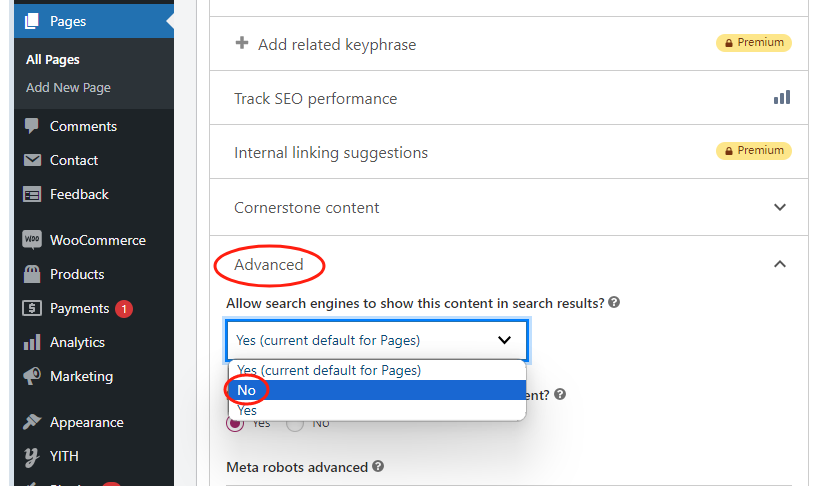Click Add related keyphrase
Viewport: 839px width, 486px height.
click(x=336, y=44)
